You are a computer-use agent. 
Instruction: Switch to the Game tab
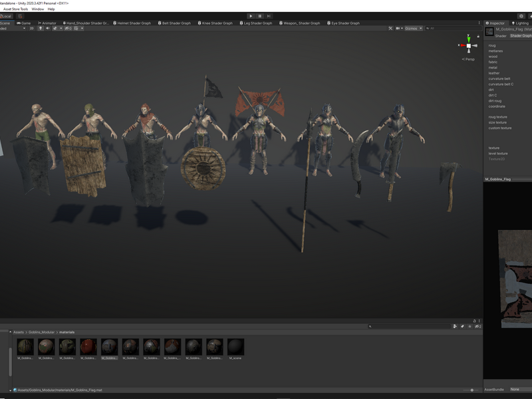[23, 23]
